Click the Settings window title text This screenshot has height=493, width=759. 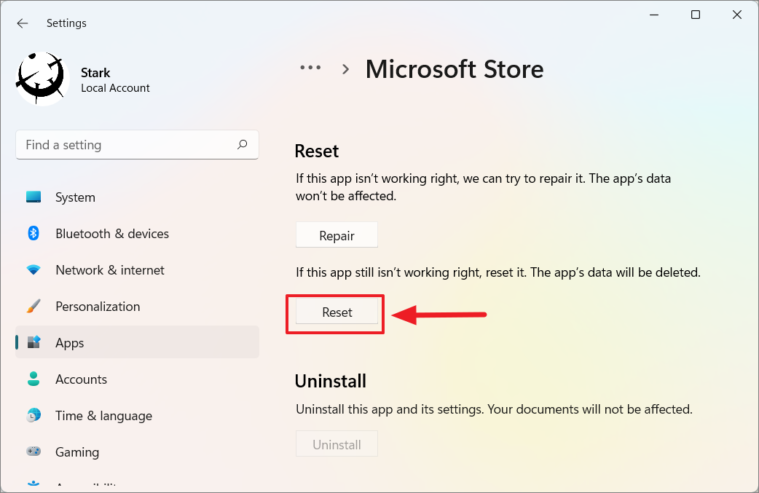66,23
